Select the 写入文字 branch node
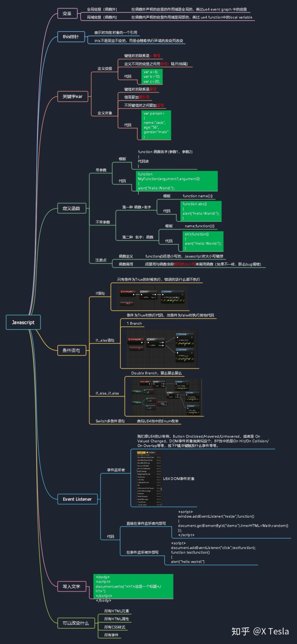Image resolution: width=297 pixels, height=644 pixels. [71, 586]
